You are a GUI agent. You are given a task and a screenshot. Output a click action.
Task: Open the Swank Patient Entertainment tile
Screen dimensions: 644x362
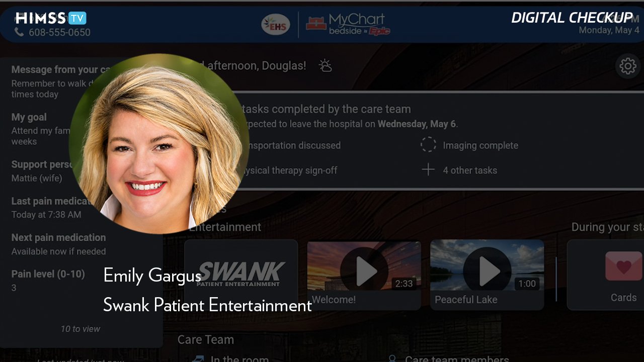pyautogui.click(x=241, y=275)
